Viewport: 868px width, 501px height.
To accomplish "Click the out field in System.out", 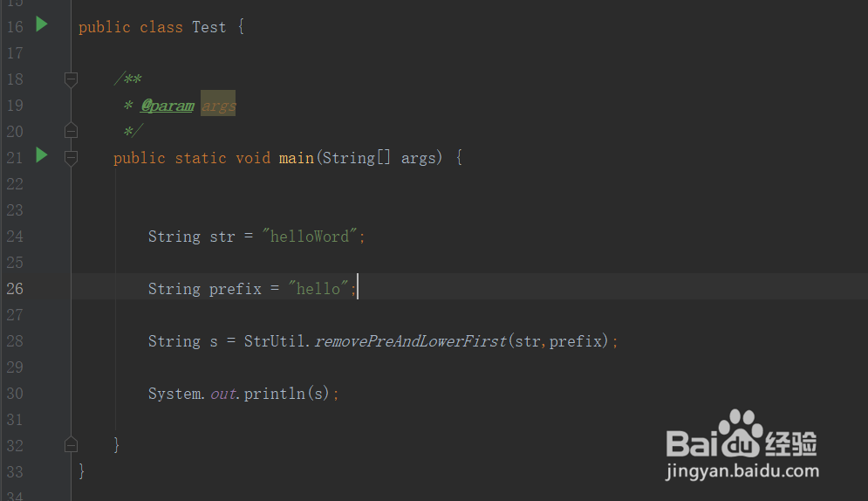I will [x=223, y=394].
